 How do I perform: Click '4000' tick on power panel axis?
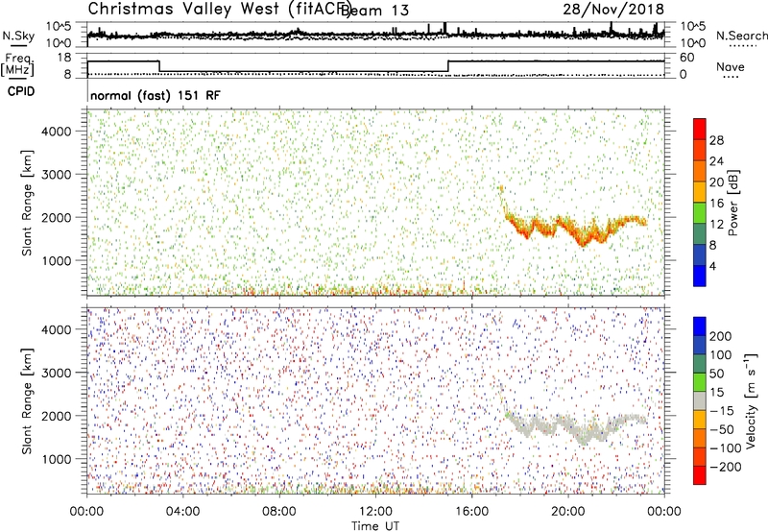tap(56, 132)
